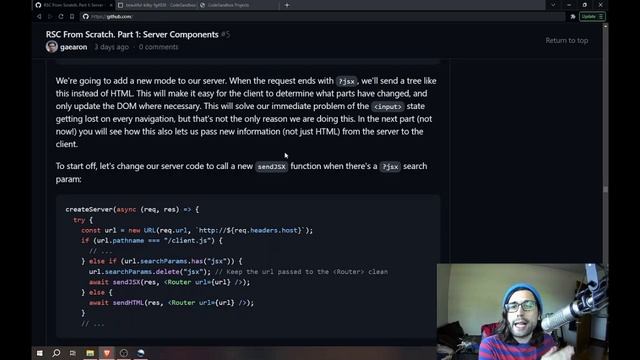Viewport: 640px width, 360px height.
Task: Click the first ?jsx inline code
Action: tap(347, 81)
